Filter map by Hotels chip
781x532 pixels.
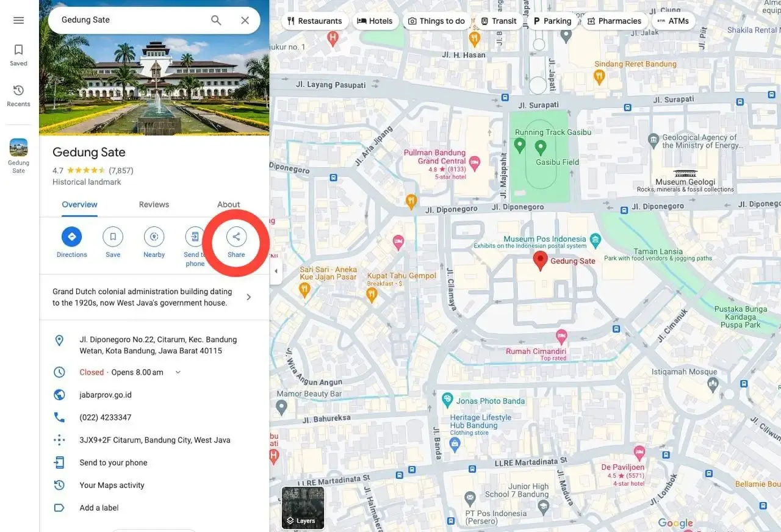click(x=375, y=21)
